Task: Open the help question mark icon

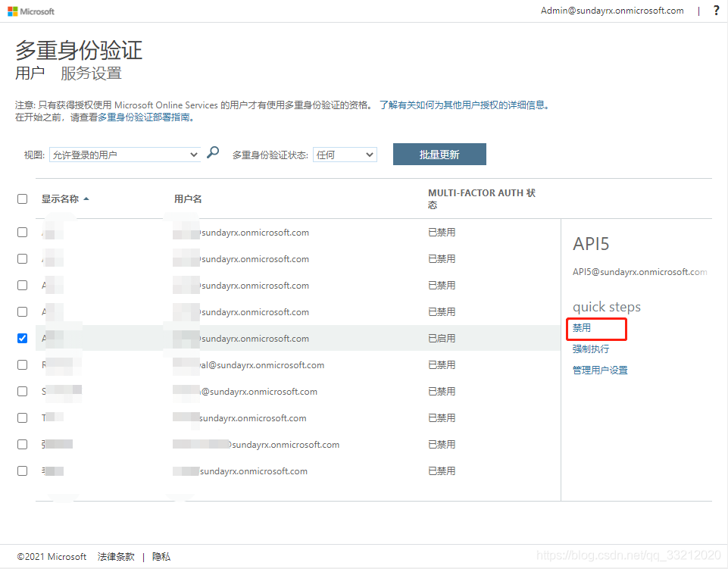Action: 716,11
